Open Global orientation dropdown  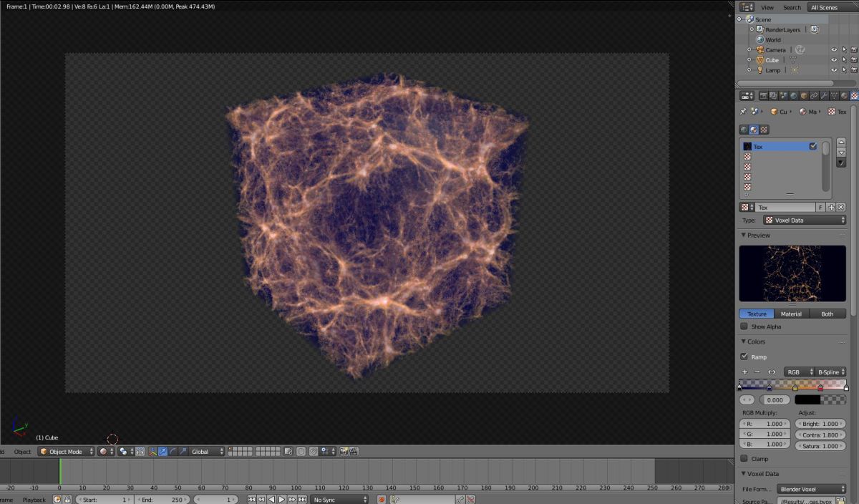click(208, 452)
